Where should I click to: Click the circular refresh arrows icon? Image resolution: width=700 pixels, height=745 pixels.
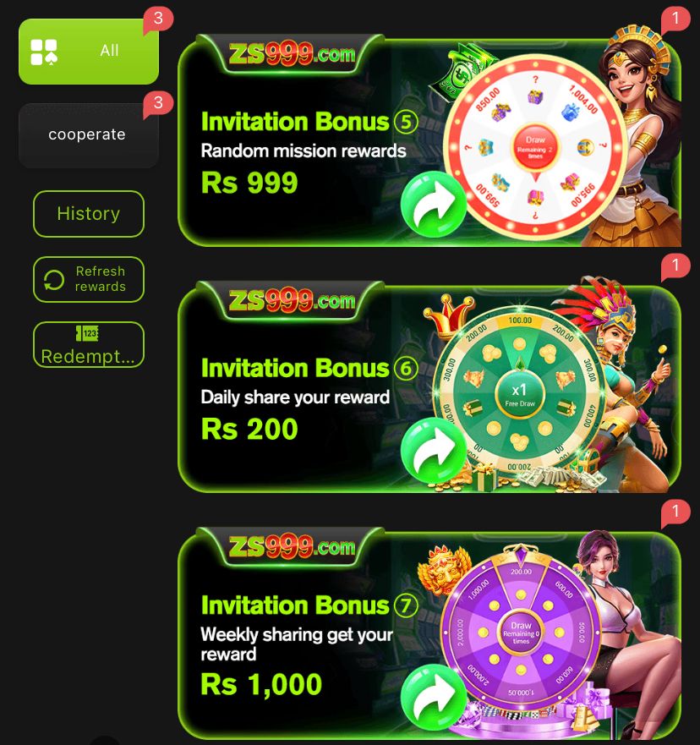coord(54,280)
